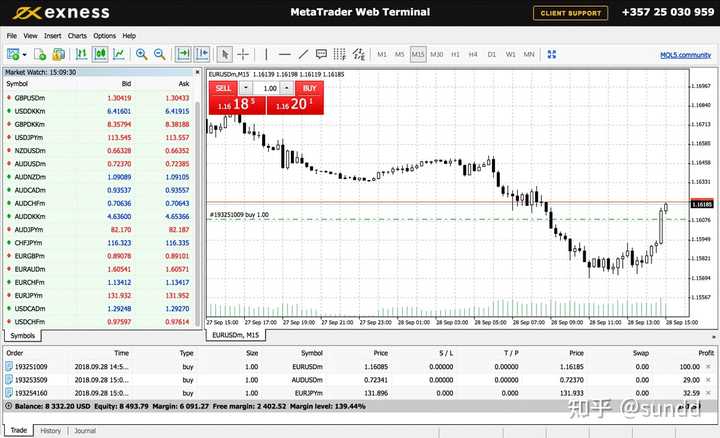Open the Charts menu

(x=77, y=36)
